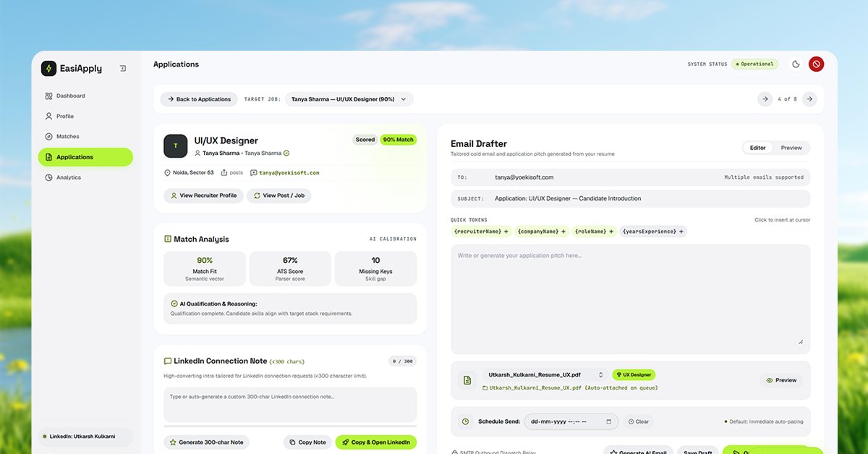Select Applications in the sidebar

pyautogui.click(x=85, y=157)
